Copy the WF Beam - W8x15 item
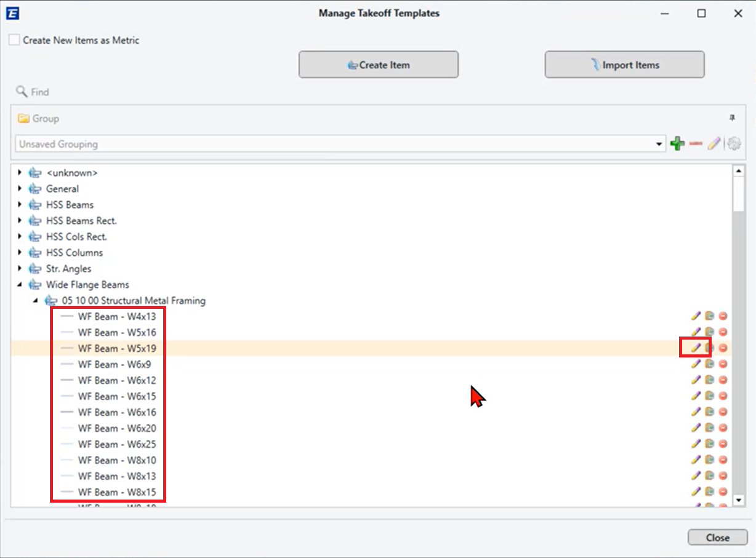The height and width of the screenshot is (558, 756). [709, 492]
